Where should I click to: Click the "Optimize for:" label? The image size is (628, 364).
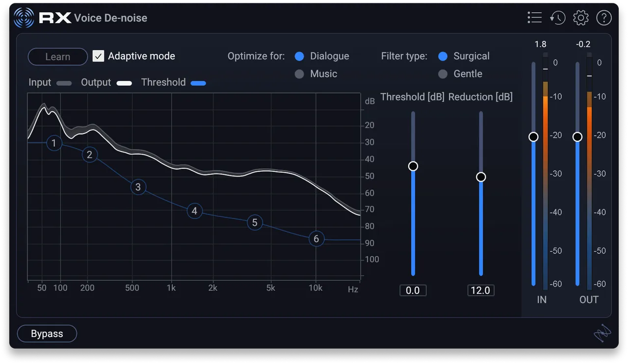[x=256, y=56]
